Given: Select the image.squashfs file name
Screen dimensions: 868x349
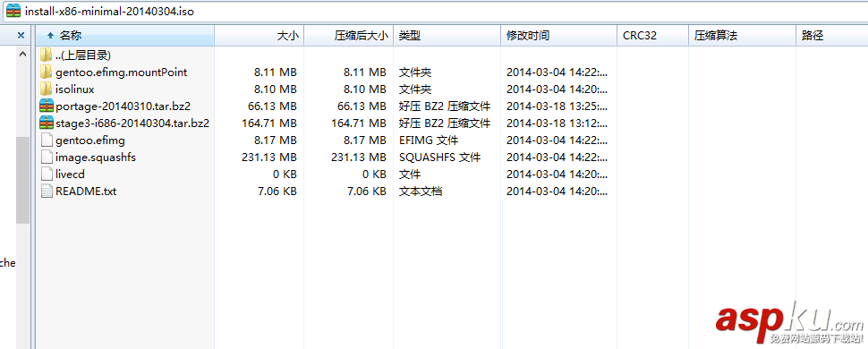Looking at the screenshot, I should (x=96, y=157).
